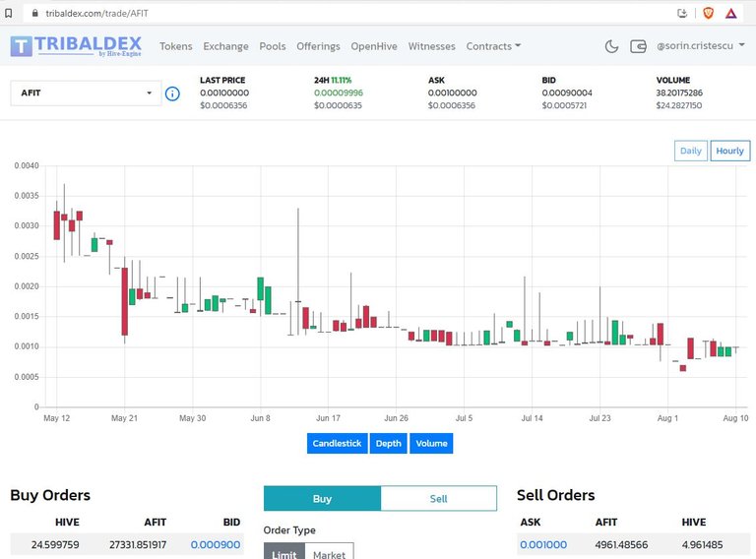Switch chart to Hourly
756x559 pixels.
(730, 151)
